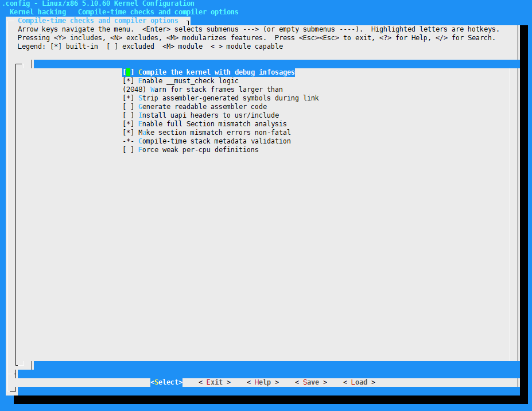This screenshot has height=411, width=532.
Task: Click 'Compile-time checks and compiler options' breadcrumb
Action: pyautogui.click(x=158, y=12)
